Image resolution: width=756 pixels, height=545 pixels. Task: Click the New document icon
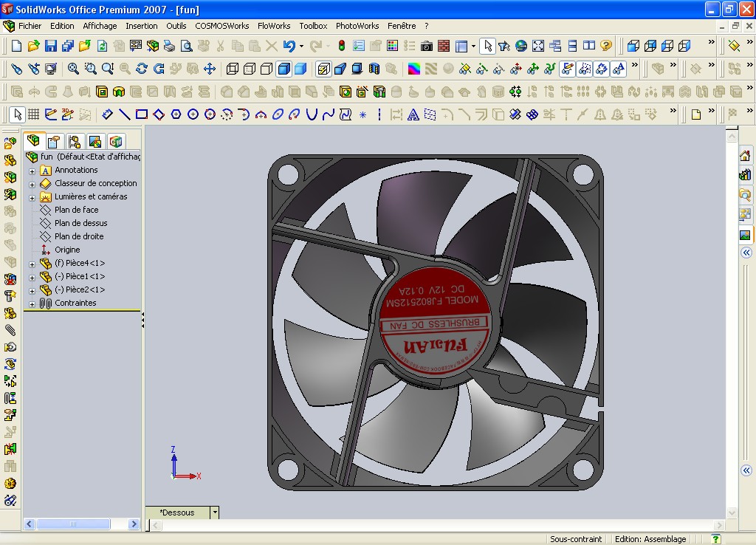click(x=16, y=46)
